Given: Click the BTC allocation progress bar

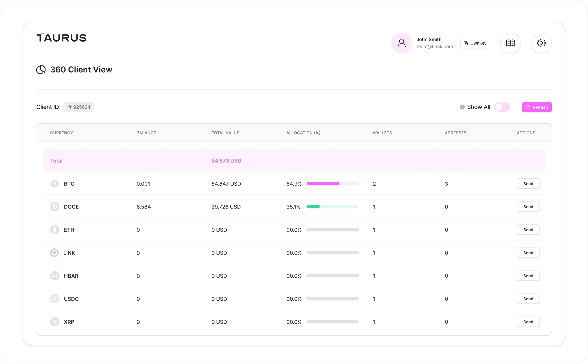Looking at the screenshot, I should click(332, 184).
